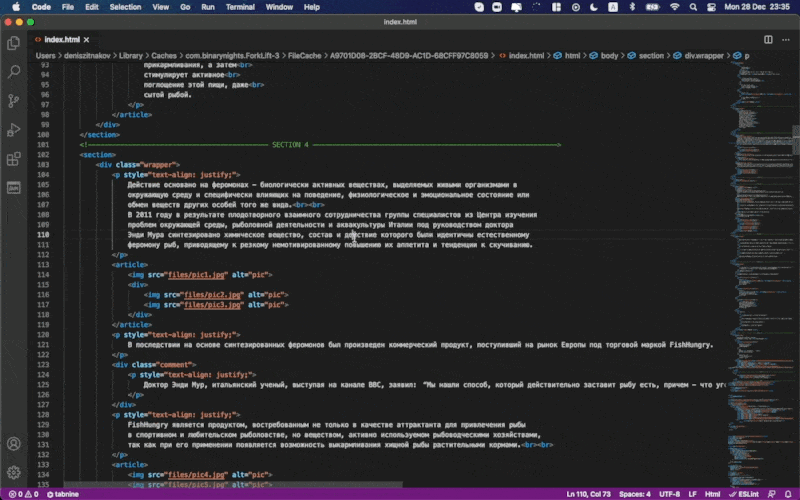Click the Do Not Disturb moon icon
This screenshot has height=500, width=800.
[x=594, y=7]
